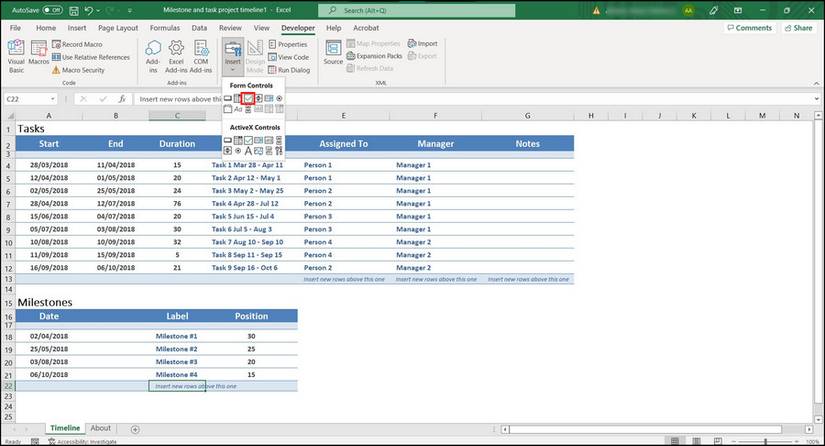The image size is (825, 446).
Task: Click the Search box
Action: tap(417, 10)
